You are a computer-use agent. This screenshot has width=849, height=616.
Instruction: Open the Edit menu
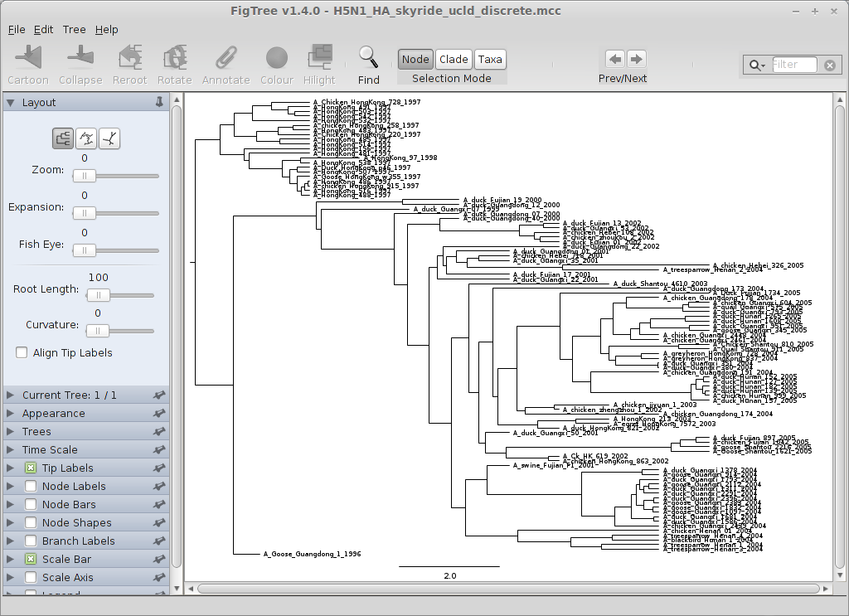[x=43, y=29]
